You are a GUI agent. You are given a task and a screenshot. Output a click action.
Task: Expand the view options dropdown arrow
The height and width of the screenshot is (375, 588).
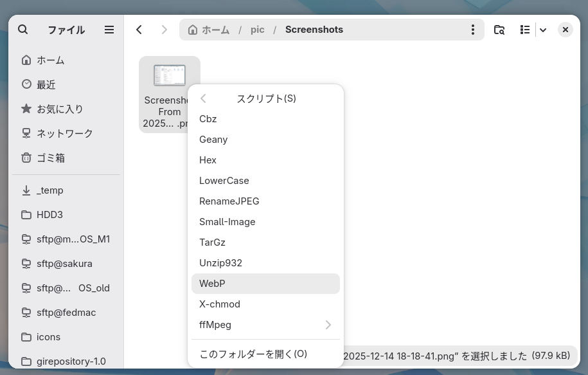point(543,30)
